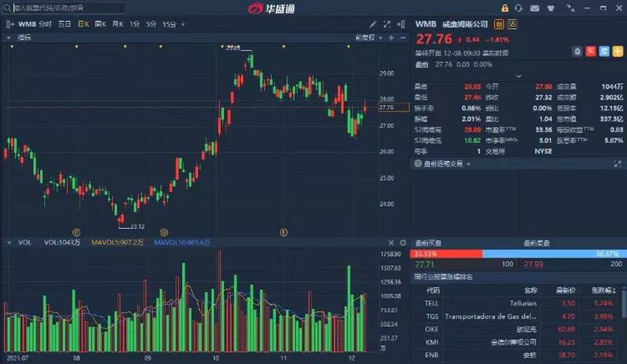Expand the pre-market trades panel
Image resolution: width=627 pixels, height=364 pixels.
618,164
